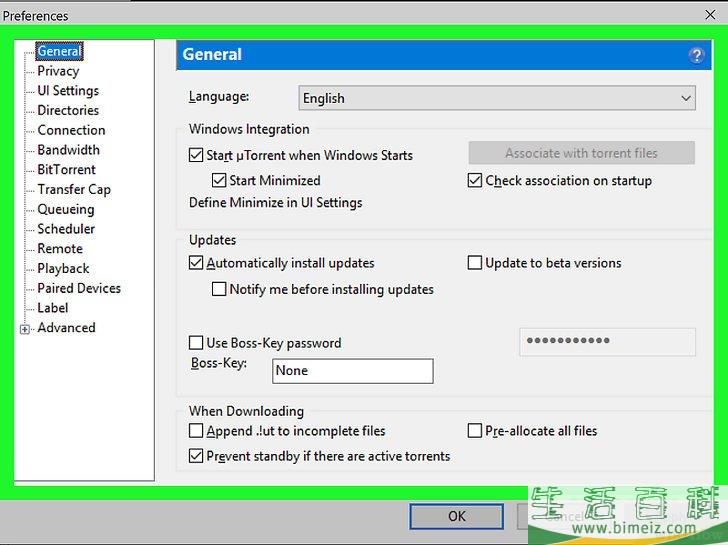Select the BitTorrent category
Screen dimensions: 728x545
66,169
